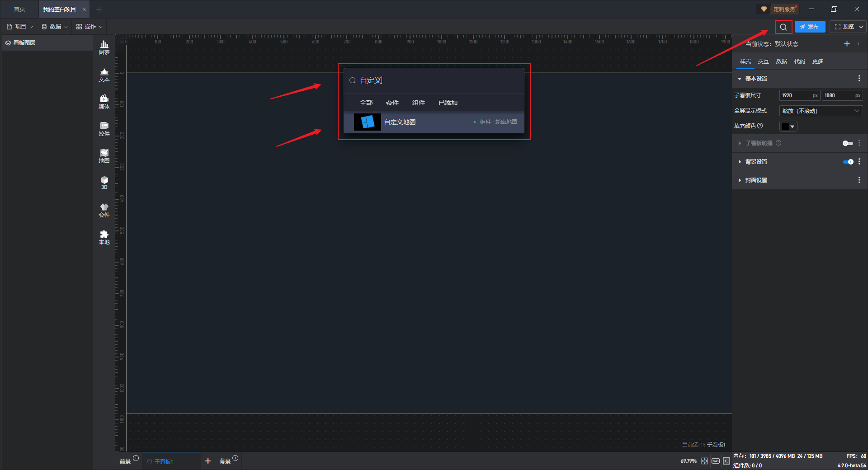Open more options for 基本设置
Viewport: 868px width, 470px height.
pyautogui.click(x=859, y=79)
